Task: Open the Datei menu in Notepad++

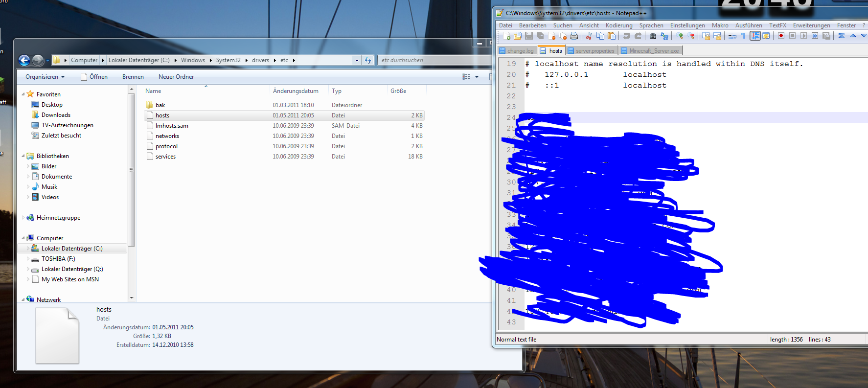Action: point(505,25)
